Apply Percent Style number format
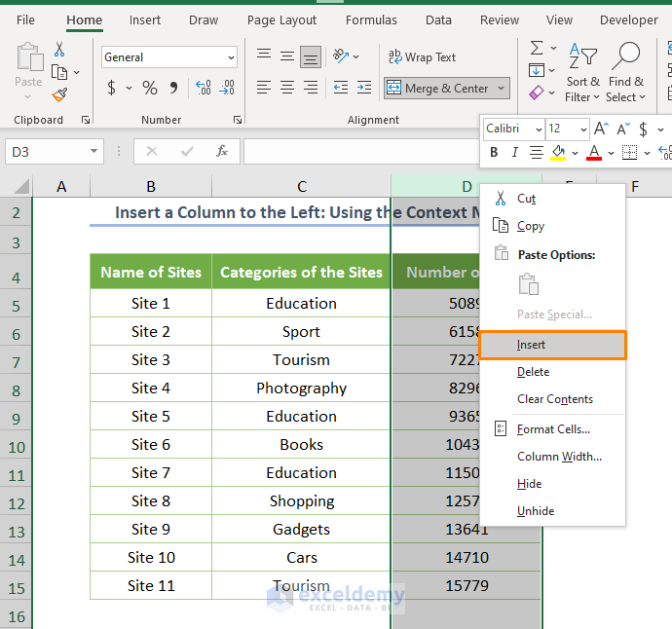The width and height of the screenshot is (672, 629). click(150, 89)
